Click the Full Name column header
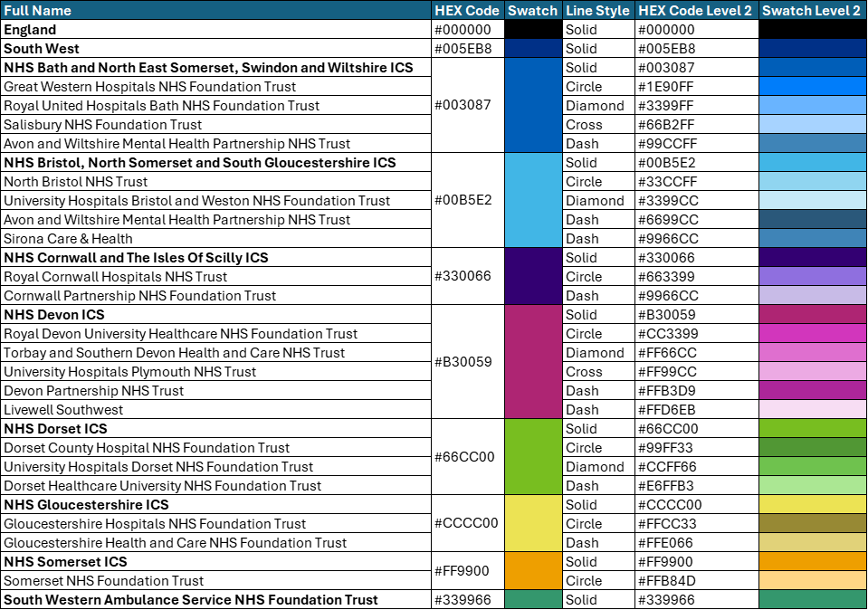Viewport: 868px width, 610px height. click(x=216, y=11)
